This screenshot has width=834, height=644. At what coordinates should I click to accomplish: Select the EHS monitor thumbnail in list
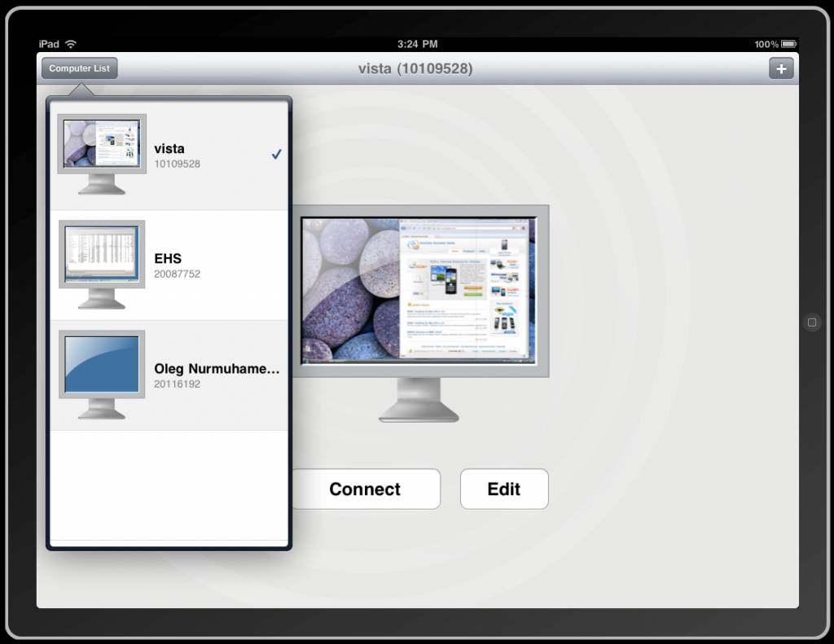pyautogui.click(x=102, y=265)
